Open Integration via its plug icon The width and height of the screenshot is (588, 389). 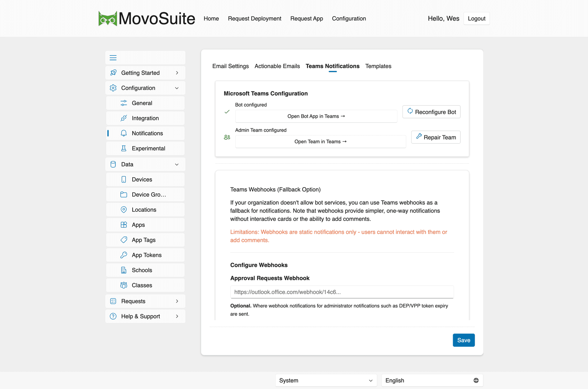(124, 118)
